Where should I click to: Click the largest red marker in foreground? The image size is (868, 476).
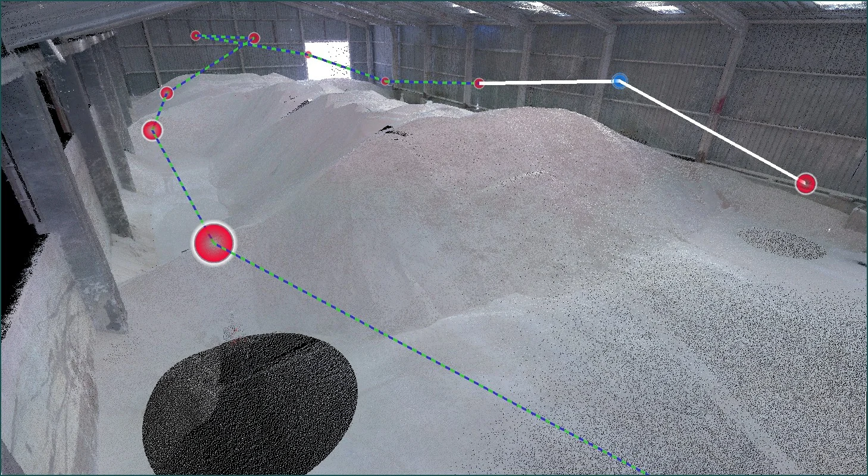(213, 243)
